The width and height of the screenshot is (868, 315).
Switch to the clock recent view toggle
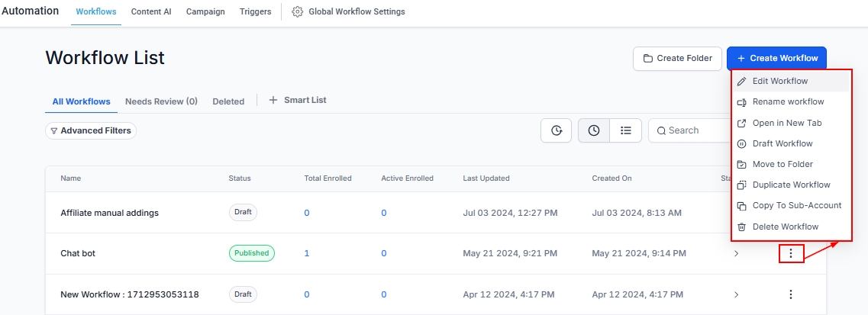click(593, 130)
